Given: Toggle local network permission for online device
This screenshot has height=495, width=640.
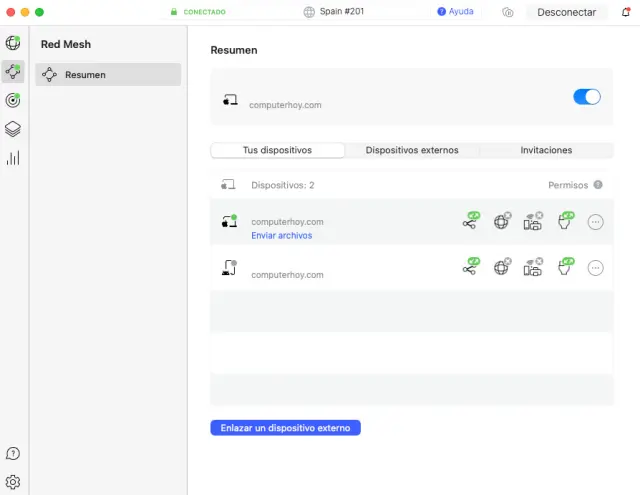Looking at the screenshot, I should point(533,221).
